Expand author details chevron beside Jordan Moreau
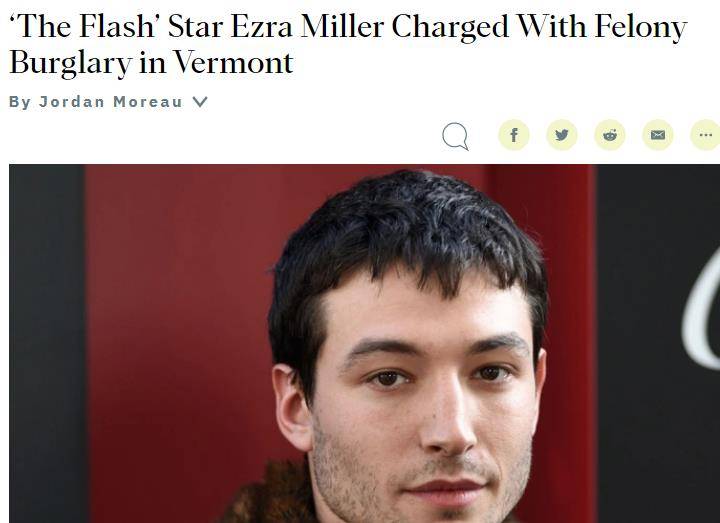The height and width of the screenshot is (523, 720). pyautogui.click(x=200, y=101)
